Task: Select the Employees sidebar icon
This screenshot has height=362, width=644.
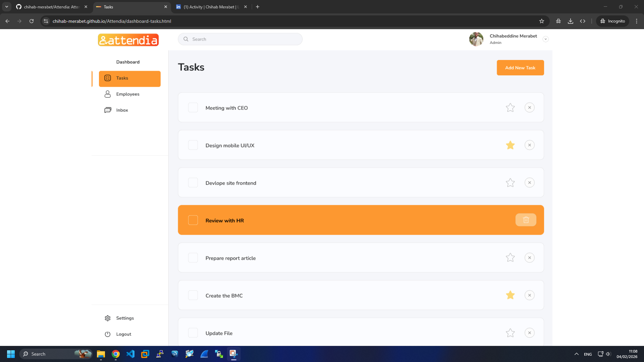Action: [x=107, y=94]
